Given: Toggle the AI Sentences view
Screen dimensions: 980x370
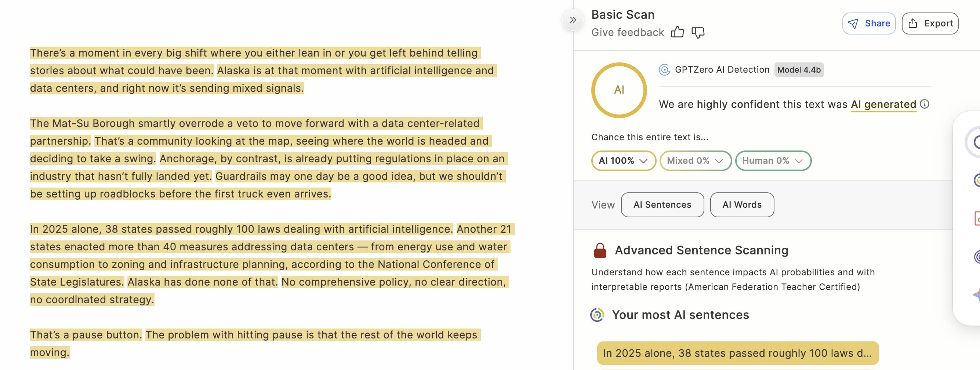Looking at the screenshot, I should (662, 204).
